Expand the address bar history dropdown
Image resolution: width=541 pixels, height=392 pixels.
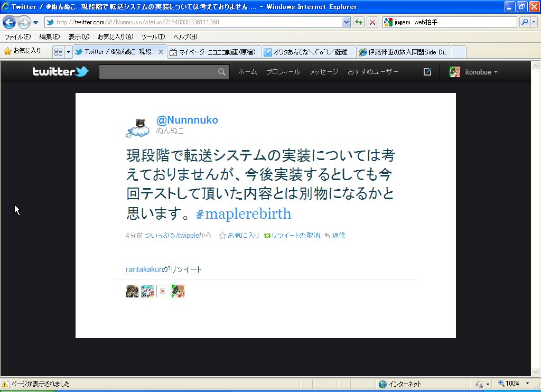point(346,22)
